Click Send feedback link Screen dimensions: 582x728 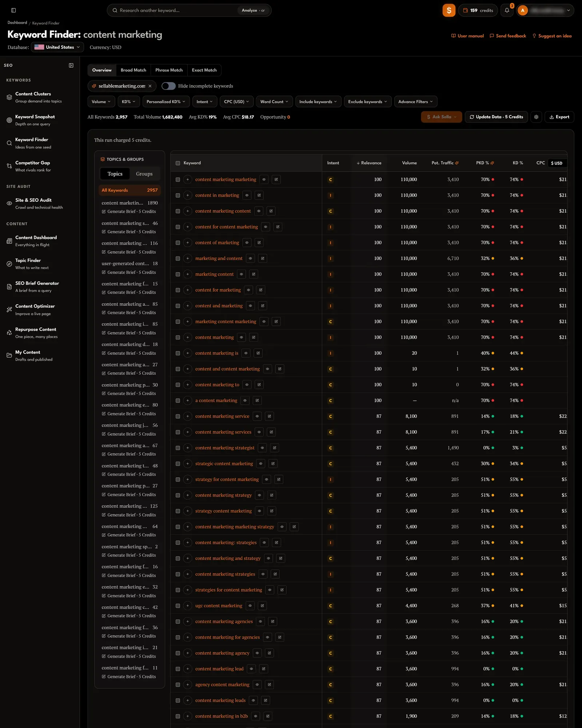(508, 36)
